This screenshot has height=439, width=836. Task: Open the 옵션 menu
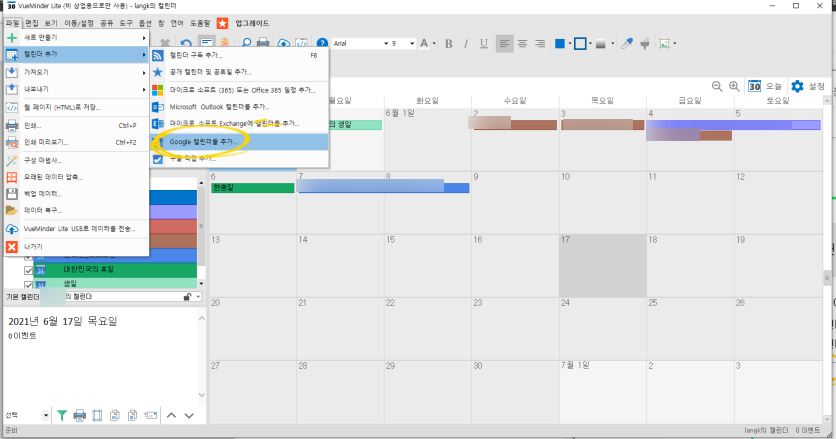click(x=145, y=23)
